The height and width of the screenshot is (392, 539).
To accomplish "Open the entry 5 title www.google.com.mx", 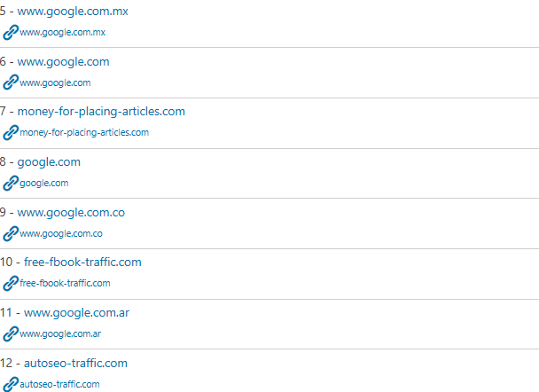I will click(73, 12).
